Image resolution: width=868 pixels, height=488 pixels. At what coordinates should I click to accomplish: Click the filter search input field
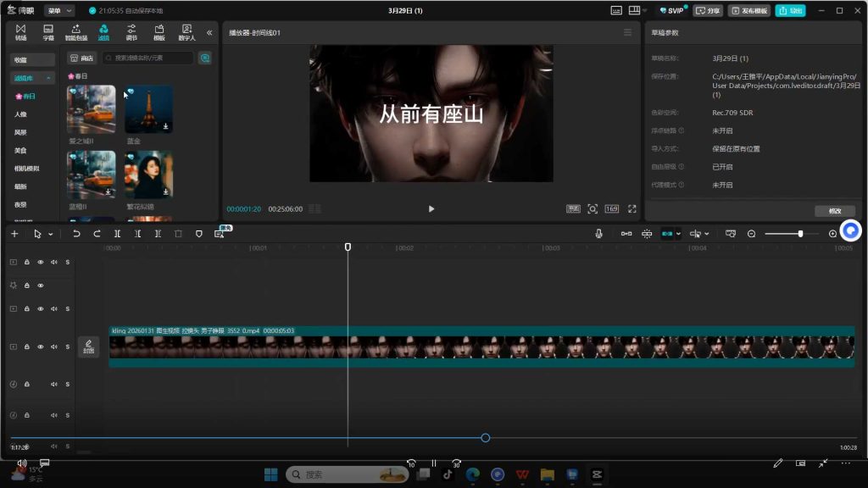pos(148,58)
